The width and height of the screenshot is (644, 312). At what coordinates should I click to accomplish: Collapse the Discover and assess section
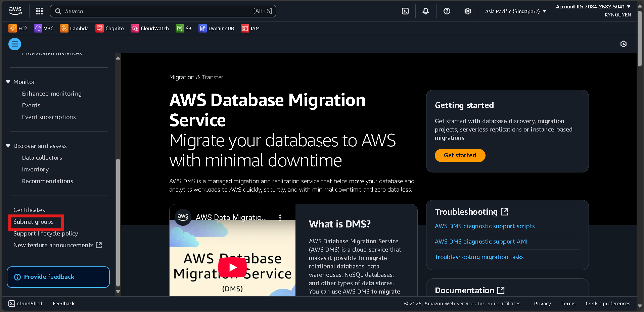8,146
